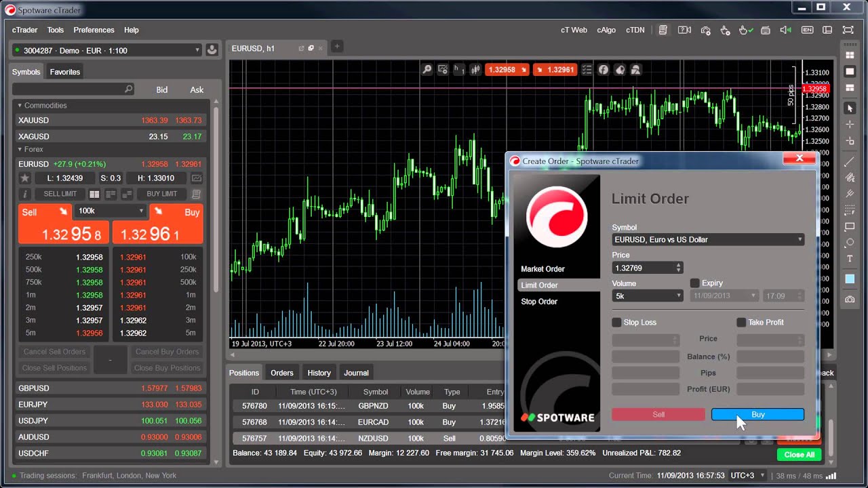Open the Preferences menu
The image size is (868, 488).
tap(94, 30)
